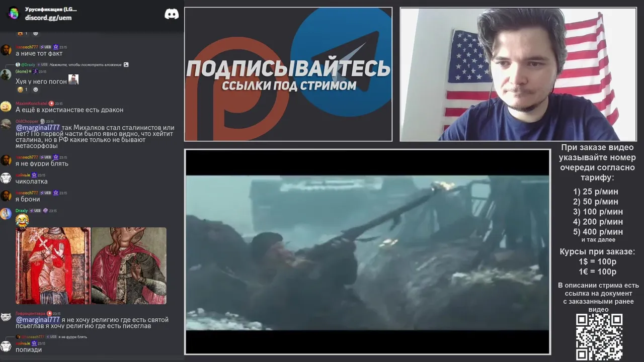Click message text 'я брони'
644x362 pixels.
click(x=28, y=199)
